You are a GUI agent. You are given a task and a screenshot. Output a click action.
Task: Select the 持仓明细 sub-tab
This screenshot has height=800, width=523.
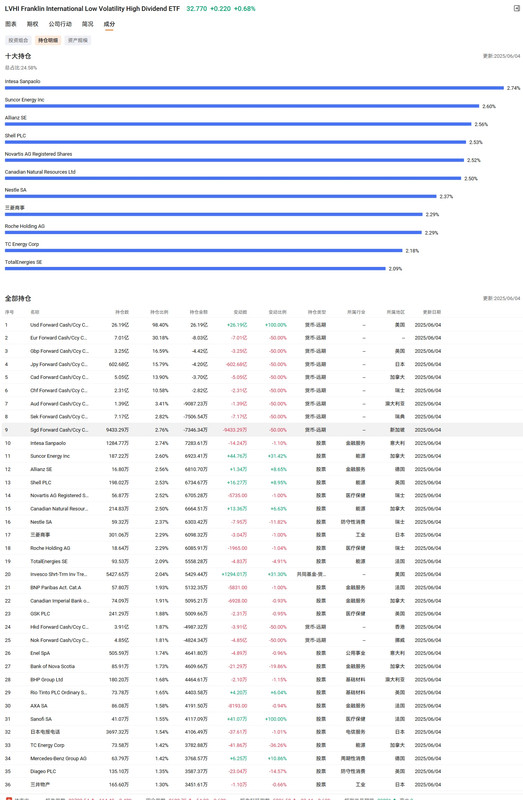coord(48,40)
